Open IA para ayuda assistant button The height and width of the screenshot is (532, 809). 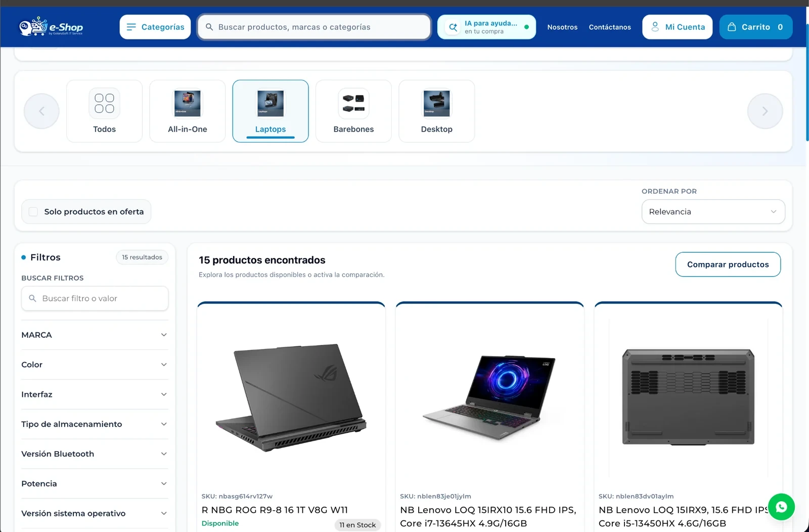tap(486, 27)
